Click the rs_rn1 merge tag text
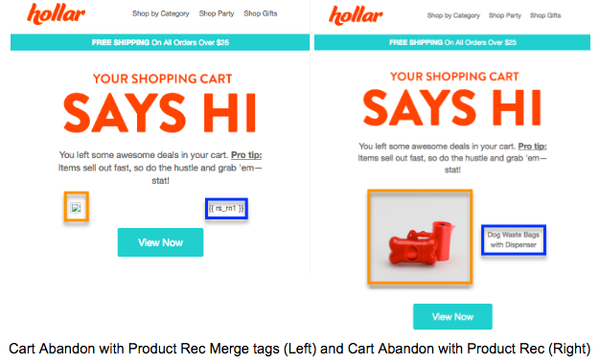 226,208
